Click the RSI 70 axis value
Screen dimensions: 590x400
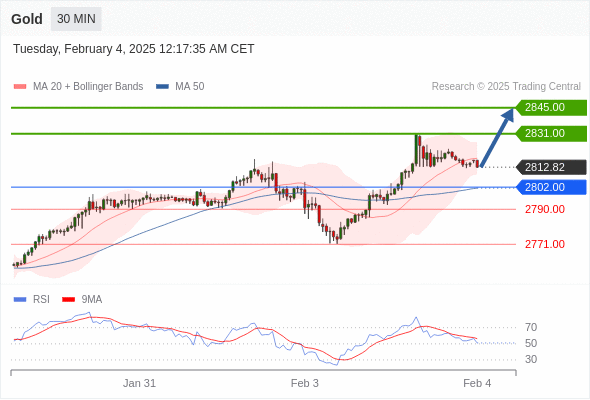531,327
